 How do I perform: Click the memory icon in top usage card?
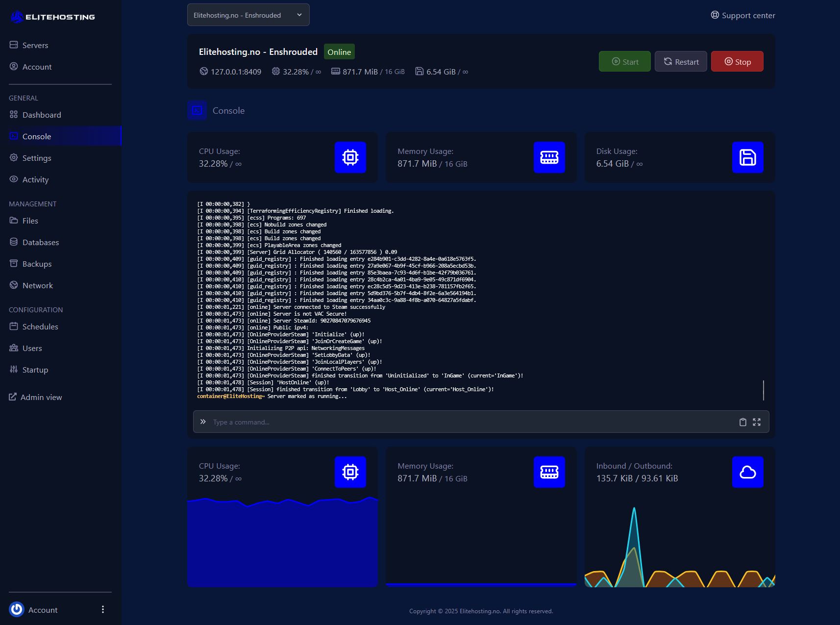coord(549,157)
